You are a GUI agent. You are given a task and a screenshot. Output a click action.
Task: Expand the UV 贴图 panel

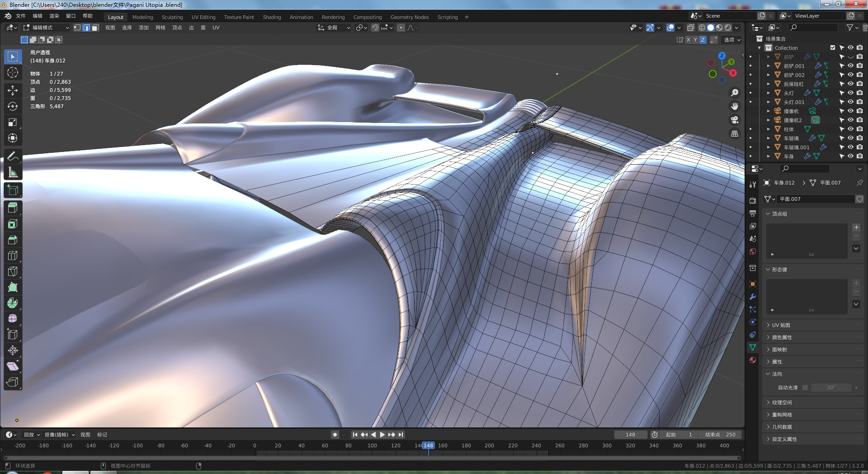click(781, 325)
